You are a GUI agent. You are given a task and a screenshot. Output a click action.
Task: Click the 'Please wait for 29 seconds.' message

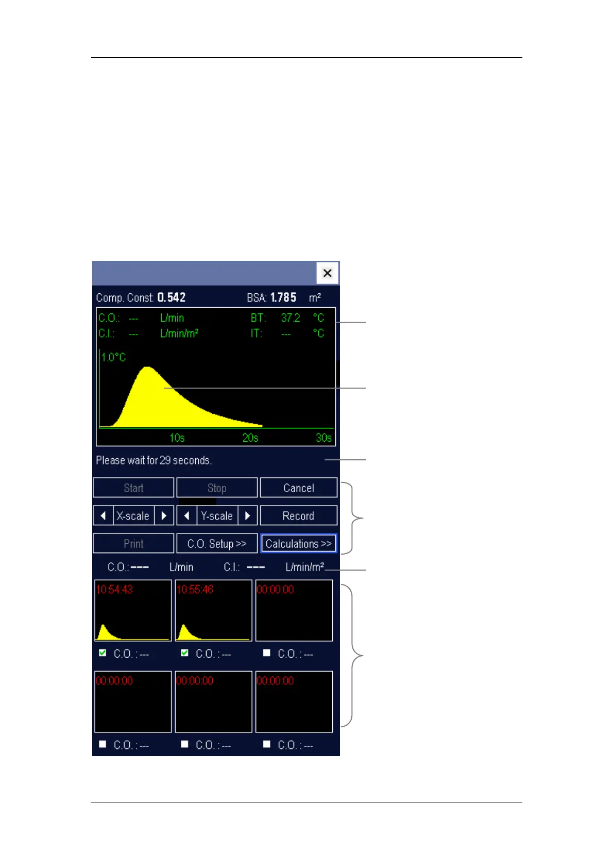(x=154, y=460)
